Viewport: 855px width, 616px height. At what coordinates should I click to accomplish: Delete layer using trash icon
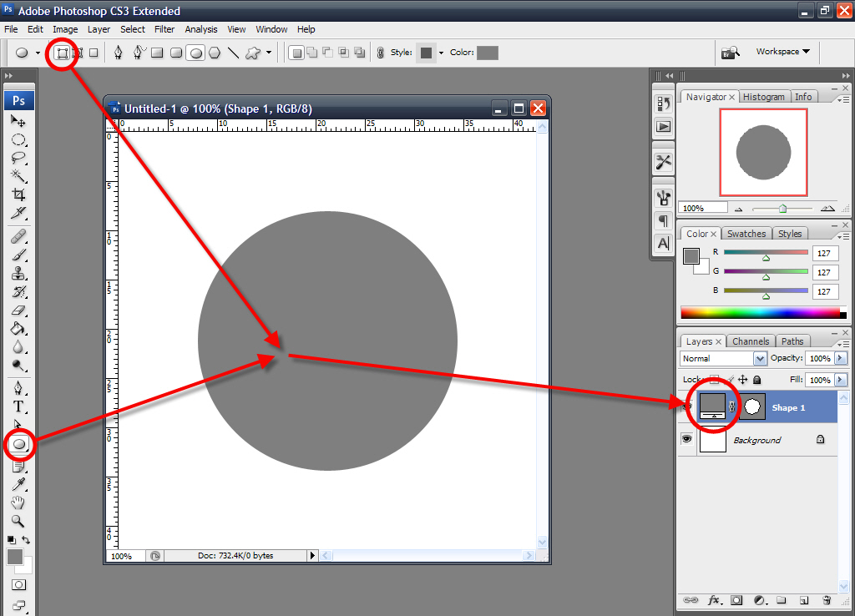coord(827,600)
